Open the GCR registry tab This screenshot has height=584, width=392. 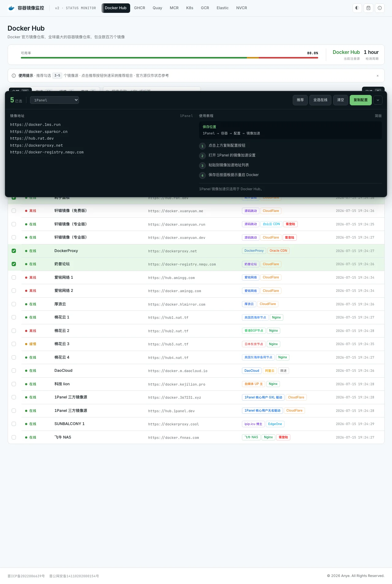click(205, 8)
